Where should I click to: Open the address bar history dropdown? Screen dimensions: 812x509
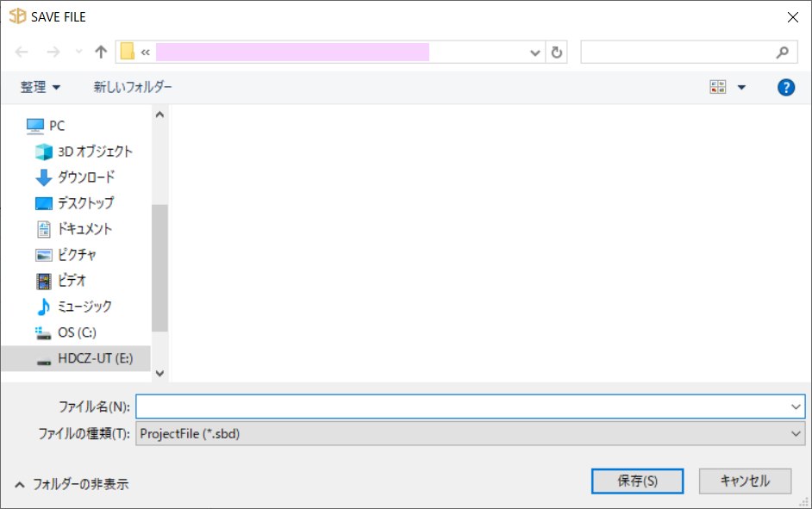point(535,53)
